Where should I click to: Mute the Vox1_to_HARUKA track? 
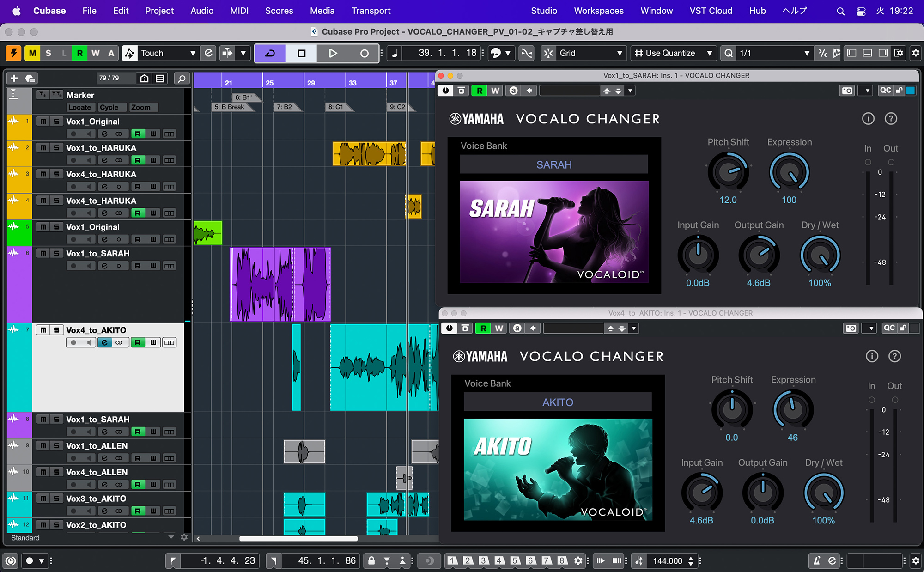(43, 148)
